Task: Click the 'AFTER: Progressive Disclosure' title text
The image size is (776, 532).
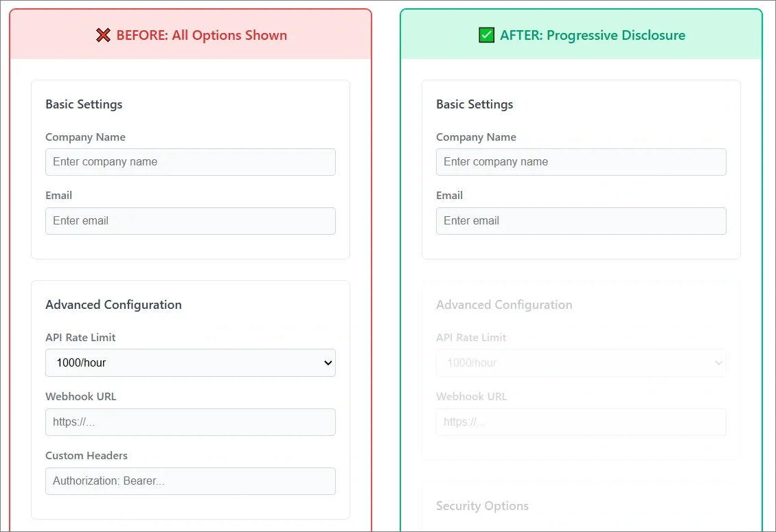Action: pyautogui.click(x=592, y=36)
